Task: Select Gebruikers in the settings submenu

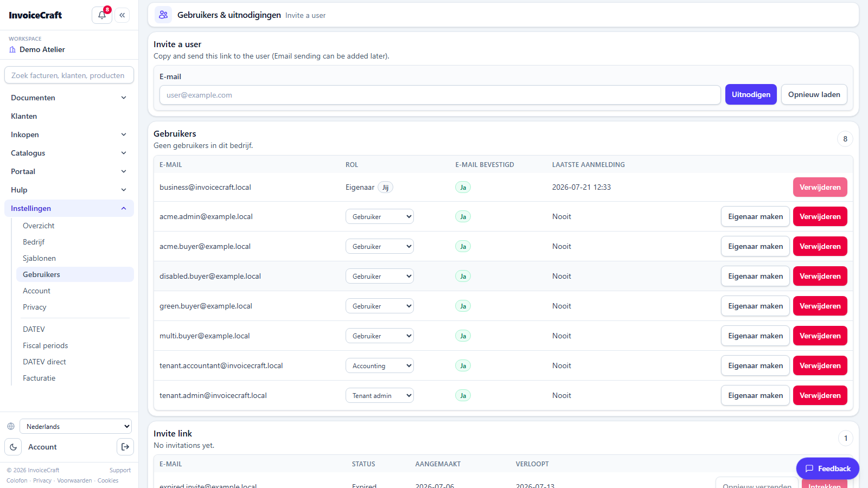Action: 75,274
